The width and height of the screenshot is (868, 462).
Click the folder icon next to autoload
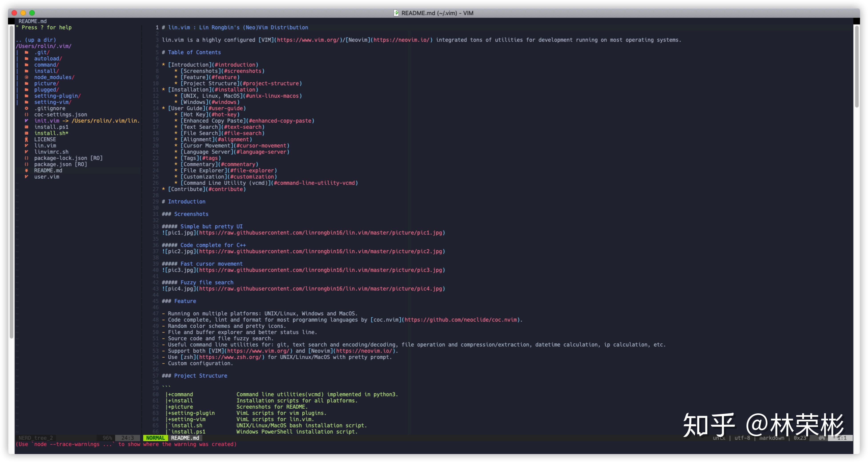26,59
